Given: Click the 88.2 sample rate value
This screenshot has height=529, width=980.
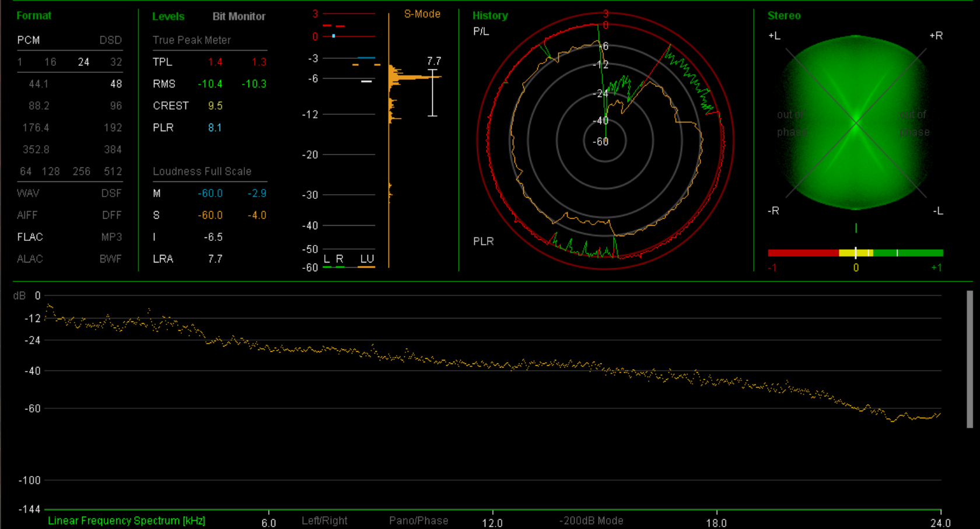Looking at the screenshot, I should (38, 106).
